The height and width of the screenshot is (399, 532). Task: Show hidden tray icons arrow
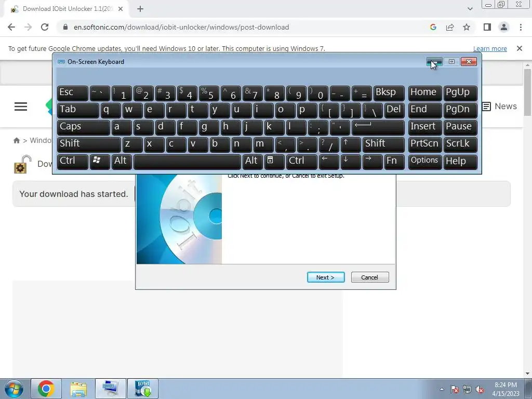(x=442, y=389)
